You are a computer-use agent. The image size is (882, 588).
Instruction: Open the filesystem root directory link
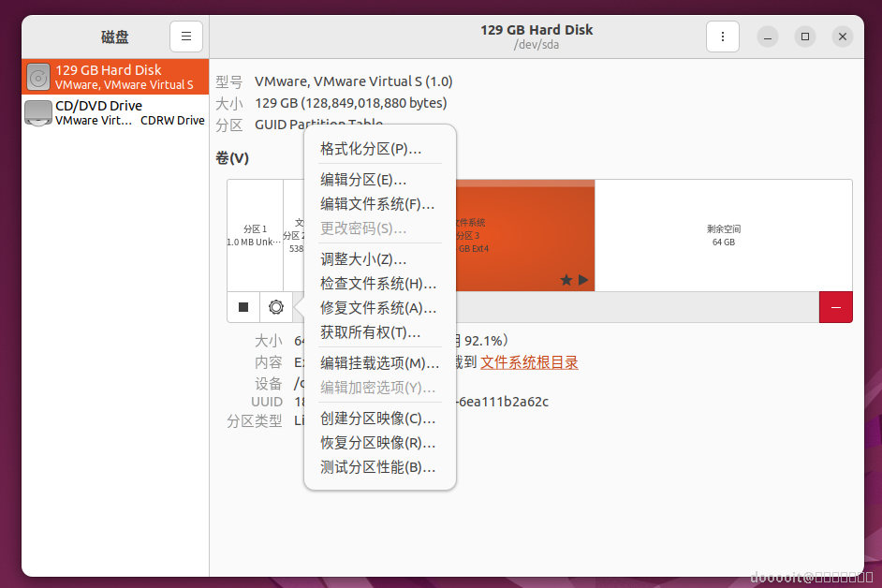529,362
